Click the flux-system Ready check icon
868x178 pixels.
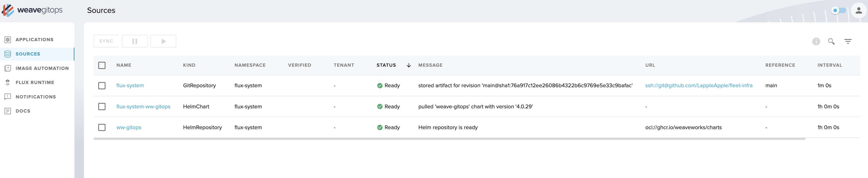(x=380, y=86)
